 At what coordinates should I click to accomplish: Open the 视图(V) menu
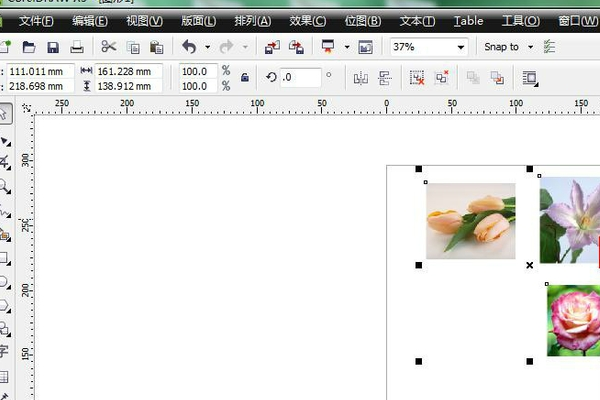144,21
